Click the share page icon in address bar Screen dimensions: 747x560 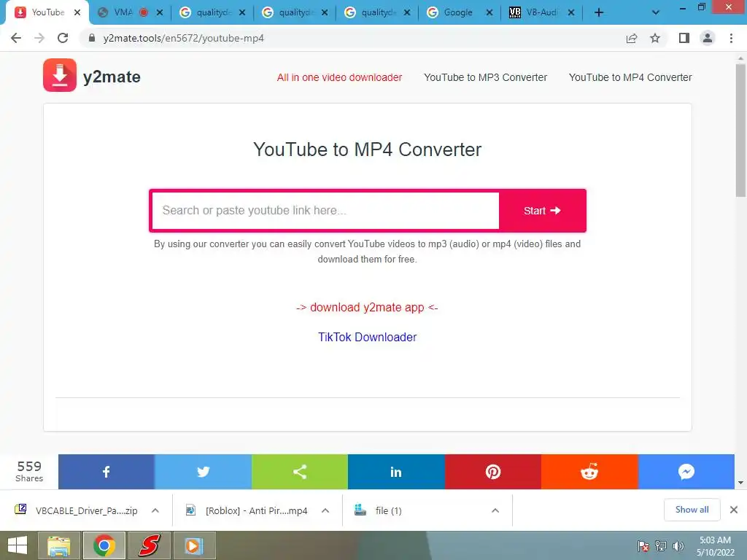click(x=632, y=38)
